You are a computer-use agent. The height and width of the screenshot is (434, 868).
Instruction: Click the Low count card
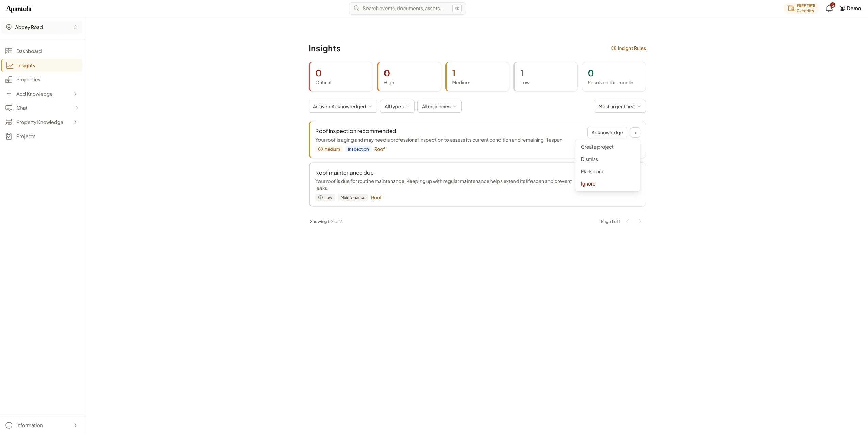545,77
